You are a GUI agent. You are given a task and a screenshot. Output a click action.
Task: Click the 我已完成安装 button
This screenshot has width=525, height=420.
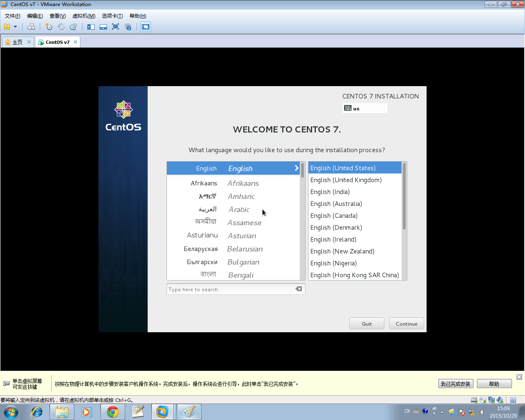tap(456, 384)
